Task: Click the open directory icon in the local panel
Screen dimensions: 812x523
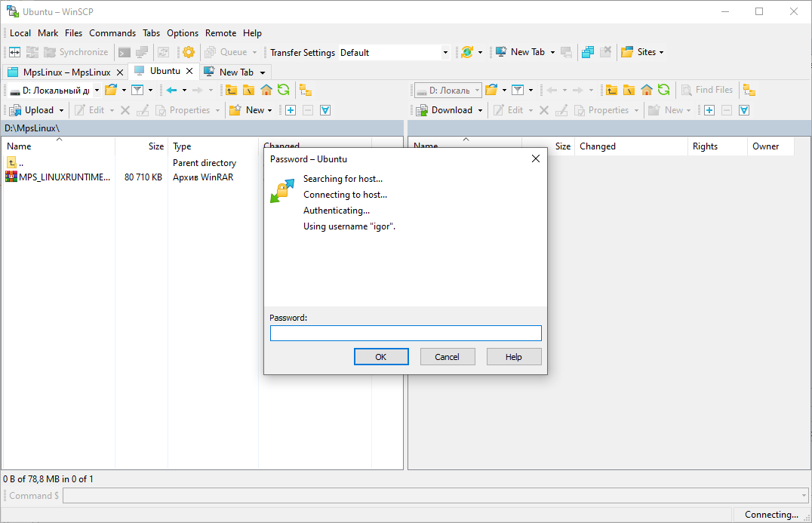Action: 111,90
